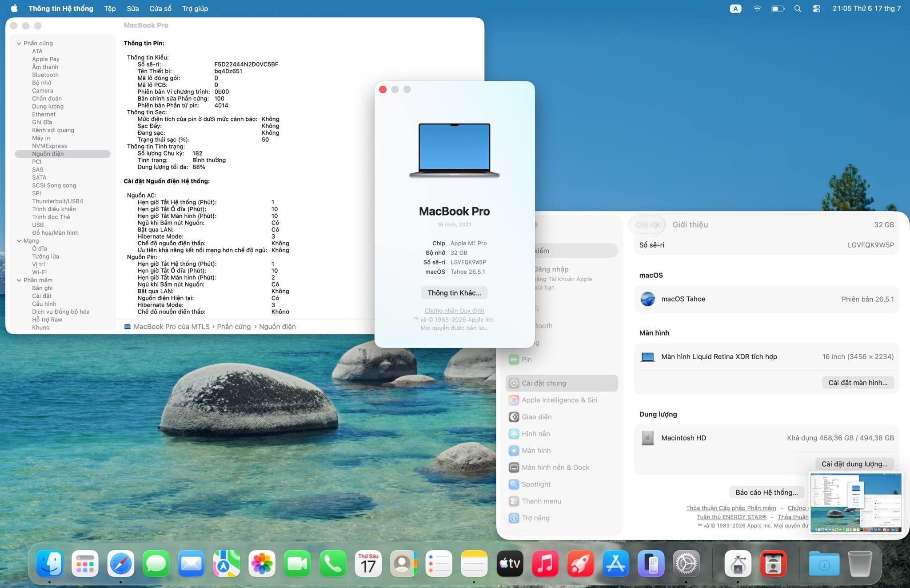
Task: Click the Cài đặt dung lượng... button
Action: tap(854, 464)
